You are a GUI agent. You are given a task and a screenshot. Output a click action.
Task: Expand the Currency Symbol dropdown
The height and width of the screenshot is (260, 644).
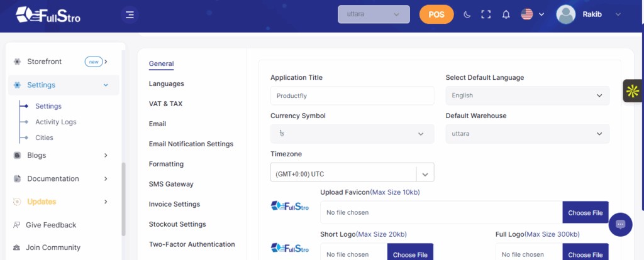pos(352,134)
